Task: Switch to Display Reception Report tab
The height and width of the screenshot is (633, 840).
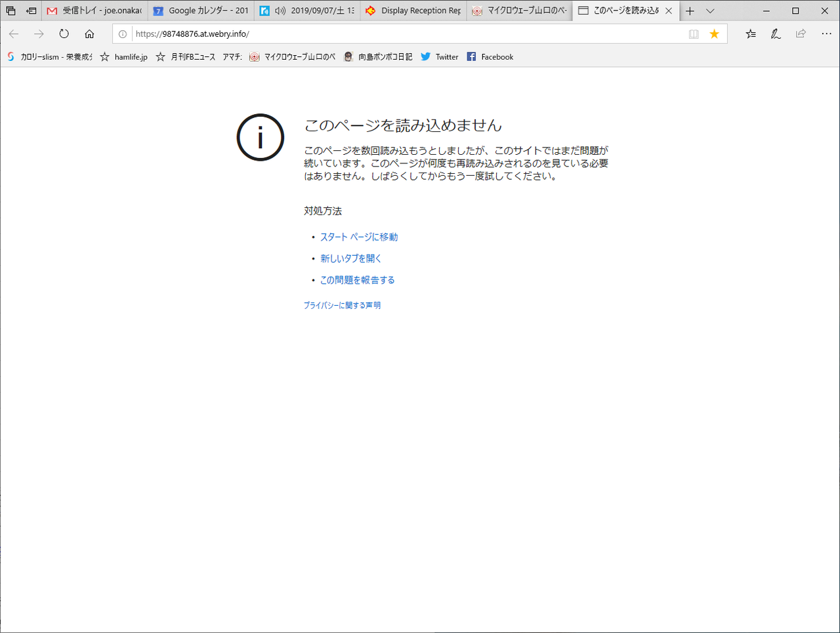Action: click(x=413, y=10)
